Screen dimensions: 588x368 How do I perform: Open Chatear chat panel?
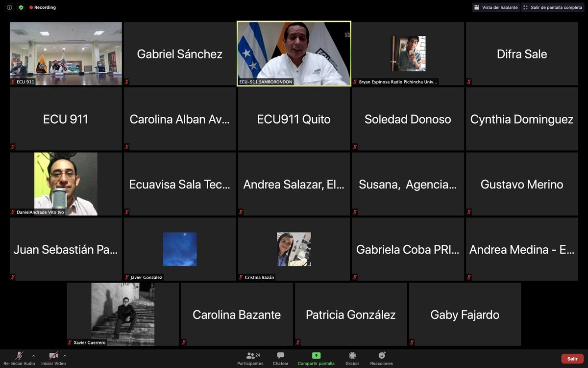[280, 358]
